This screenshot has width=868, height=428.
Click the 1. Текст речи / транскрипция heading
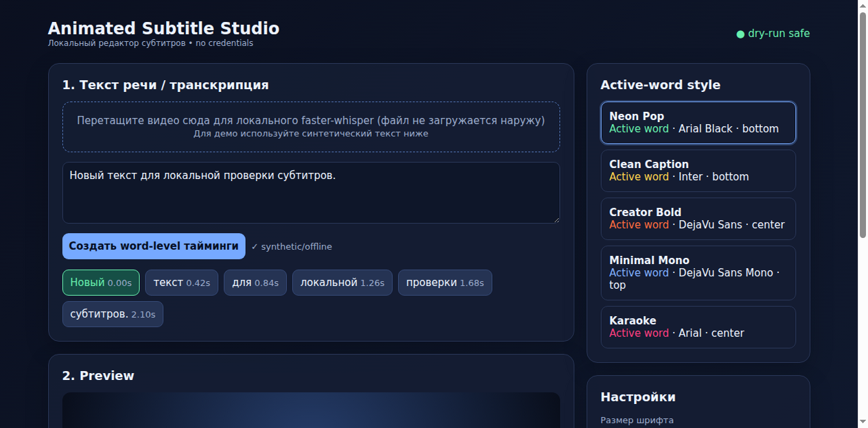(165, 85)
